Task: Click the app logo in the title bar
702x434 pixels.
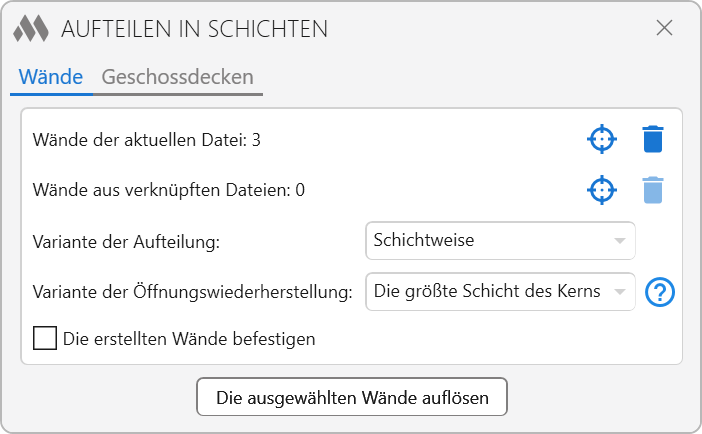Action: (31, 28)
